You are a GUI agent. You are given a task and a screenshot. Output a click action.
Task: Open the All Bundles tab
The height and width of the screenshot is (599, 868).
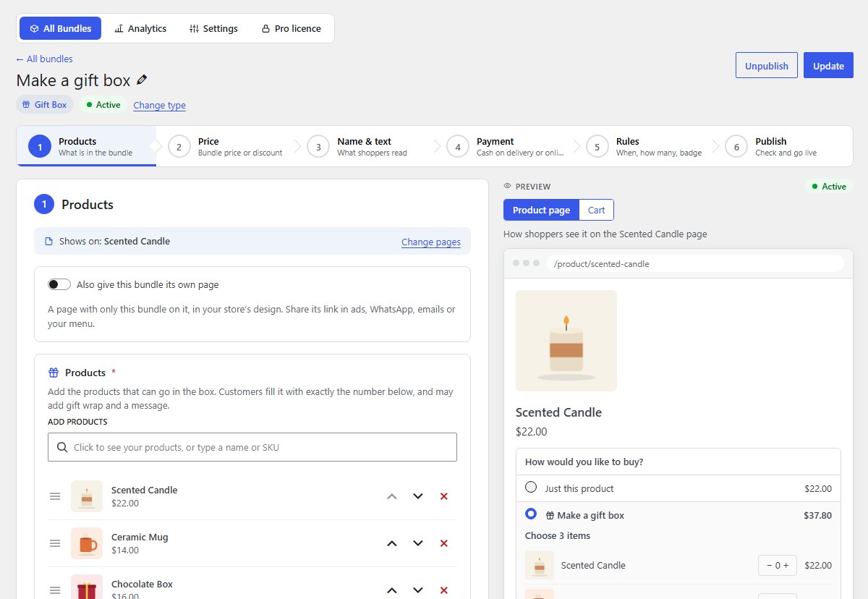coord(61,28)
